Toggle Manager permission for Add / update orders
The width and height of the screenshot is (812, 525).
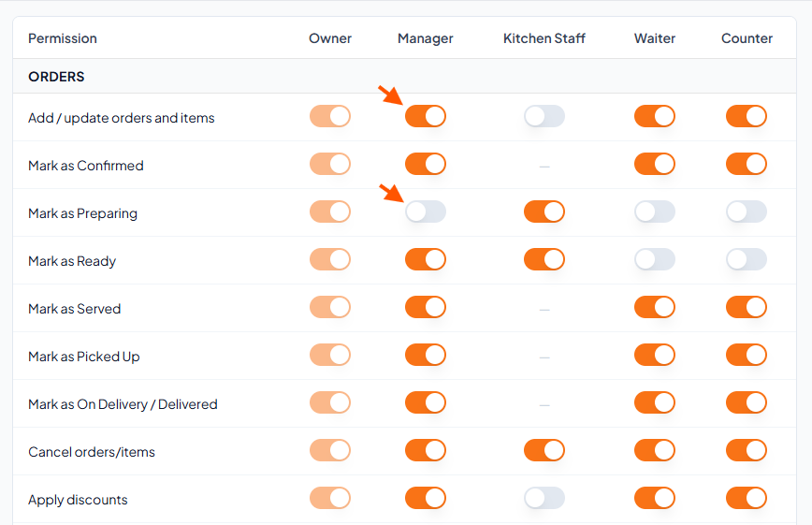425,116
